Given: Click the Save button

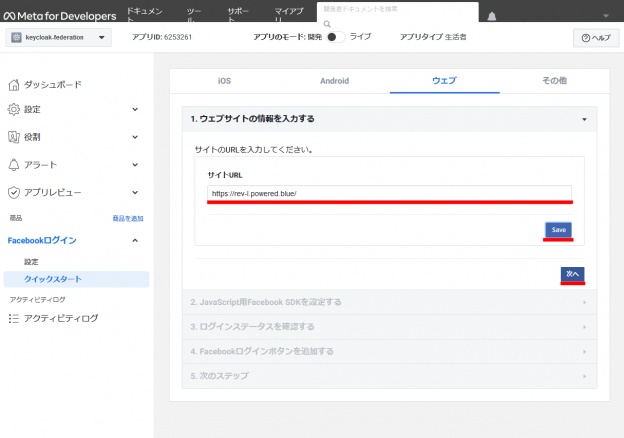Looking at the screenshot, I should click(558, 230).
